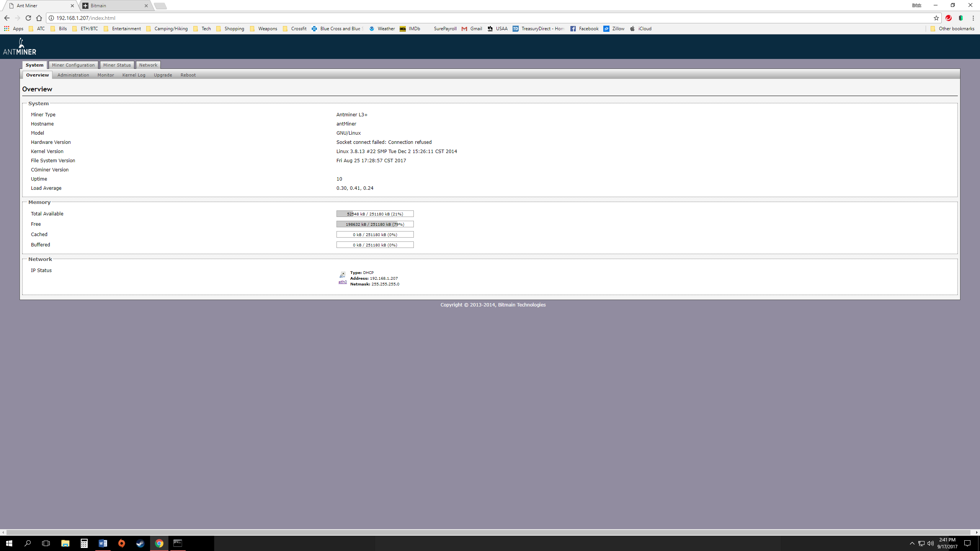Open the Gmail bookmark
Viewport: 980px width, 551px height.
click(x=472, y=29)
